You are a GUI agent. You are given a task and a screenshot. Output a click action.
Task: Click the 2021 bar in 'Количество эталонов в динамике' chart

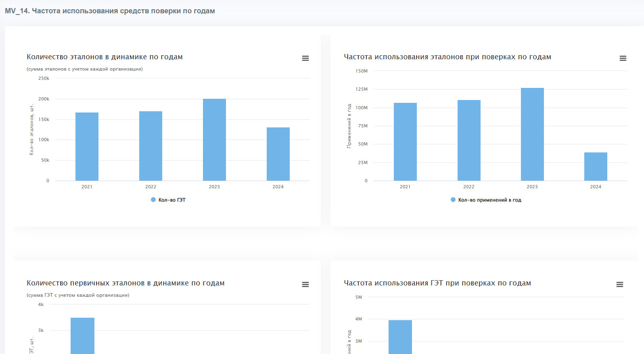pyautogui.click(x=87, y=146)
